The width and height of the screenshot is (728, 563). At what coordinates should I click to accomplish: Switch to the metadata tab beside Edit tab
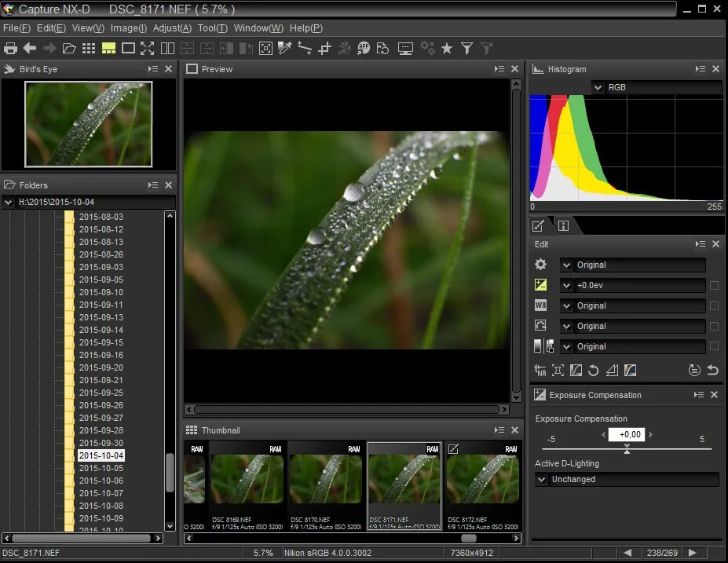[x=563, y=225]
